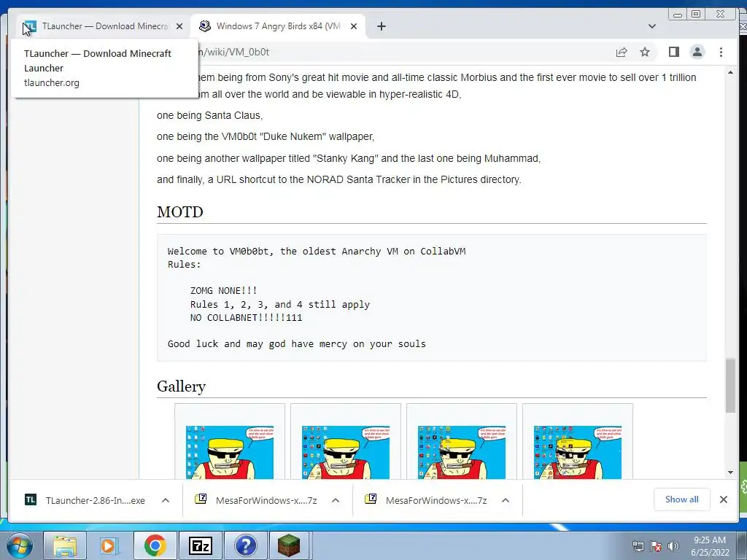
Task: Click the page vertical scrollbar thumb
Action: [x=730, y=386]
